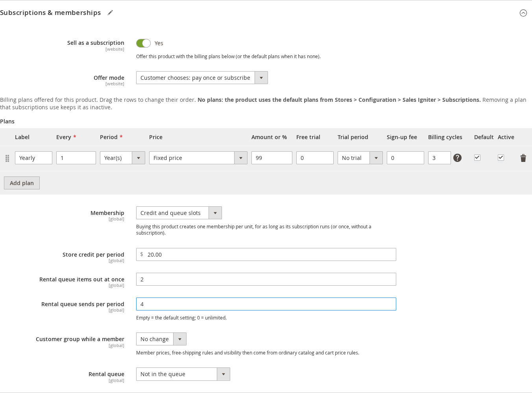The height and width of the screenshot is (393, 532).
Task: Click the Store credit per period label
Action: coord(93,255)
